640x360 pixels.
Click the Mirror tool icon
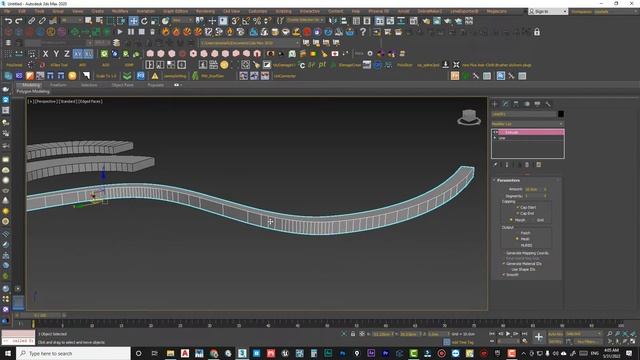[333, 20]
